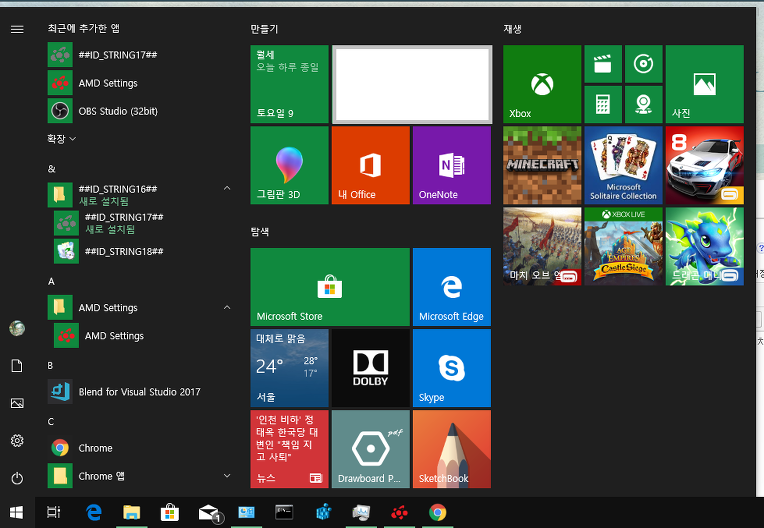Open the hamburger menu in Start
764x528 pixels.
click(x=17, y=30)
